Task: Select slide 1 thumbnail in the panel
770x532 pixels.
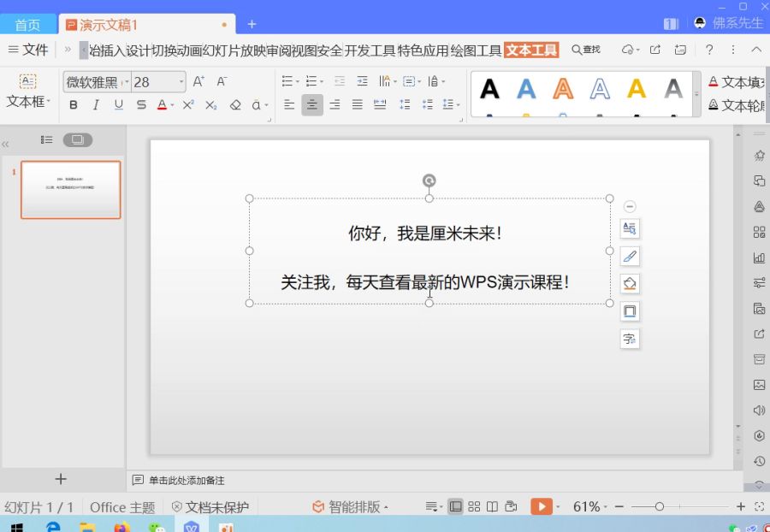Action: 71,190
